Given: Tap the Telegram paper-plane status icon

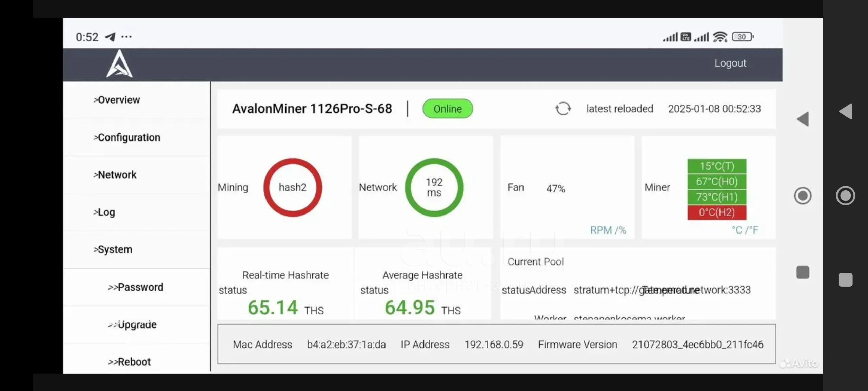Looking at the screenshot, I should click(110, 37).
